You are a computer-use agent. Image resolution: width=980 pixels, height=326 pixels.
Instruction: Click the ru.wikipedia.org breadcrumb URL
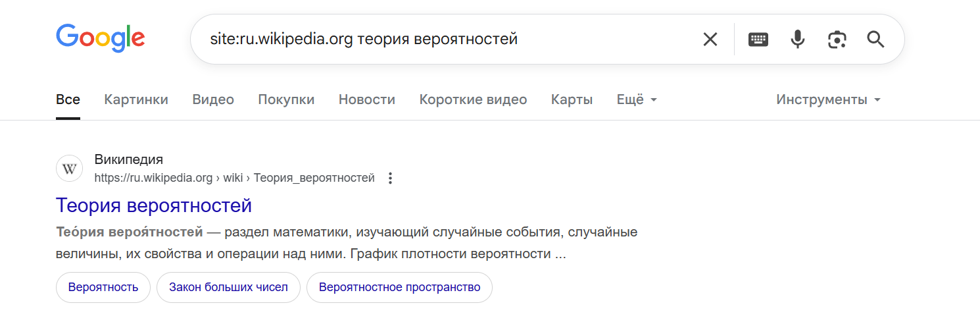(x=234, y=178)
